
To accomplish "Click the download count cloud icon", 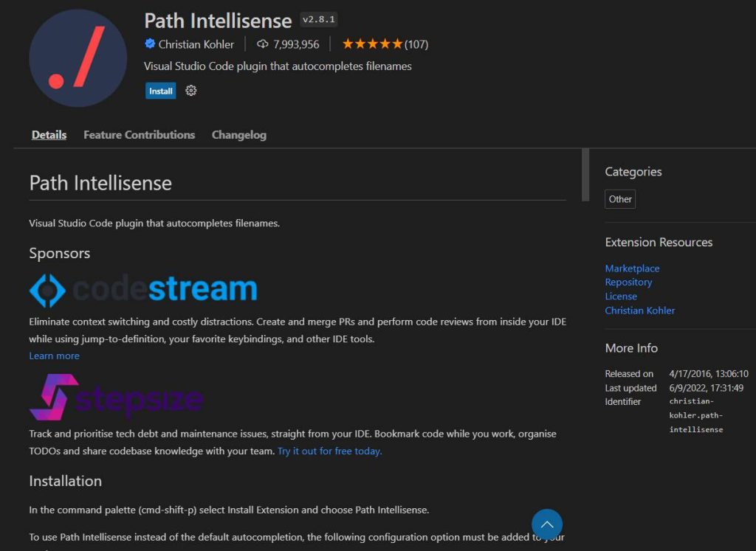I will (x=263, y=44).
